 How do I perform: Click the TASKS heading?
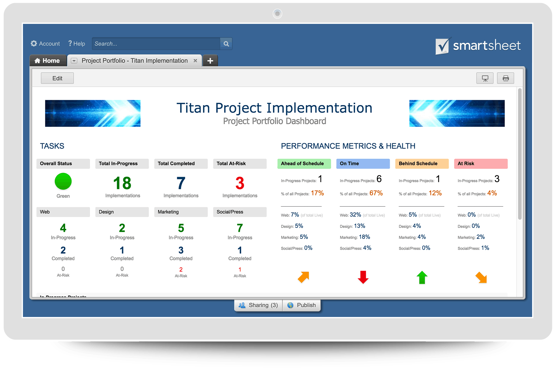[x=52, y=146]
